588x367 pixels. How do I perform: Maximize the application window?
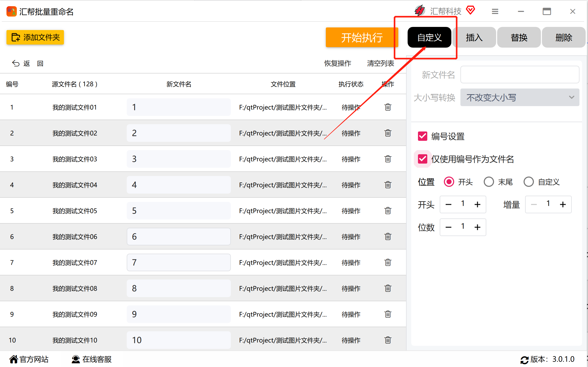coord(547,11)
